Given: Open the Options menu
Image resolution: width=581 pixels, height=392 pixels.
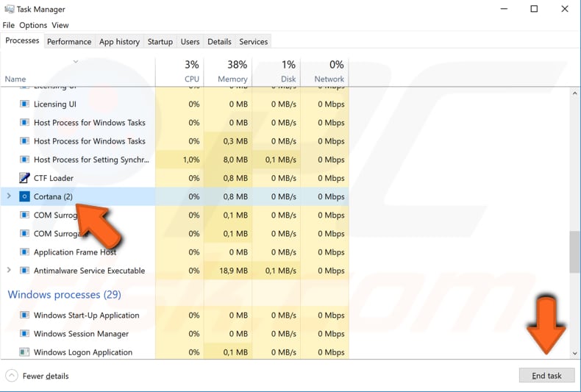Looking at the screenshot, I should tap(33, 25).
